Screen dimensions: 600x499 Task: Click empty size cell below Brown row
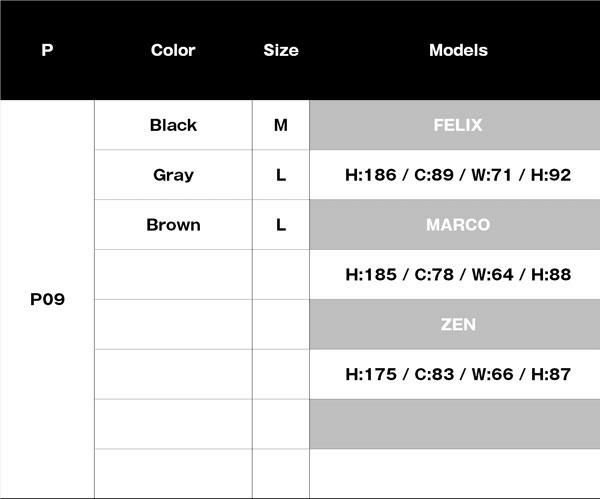(x=281, y=274)
